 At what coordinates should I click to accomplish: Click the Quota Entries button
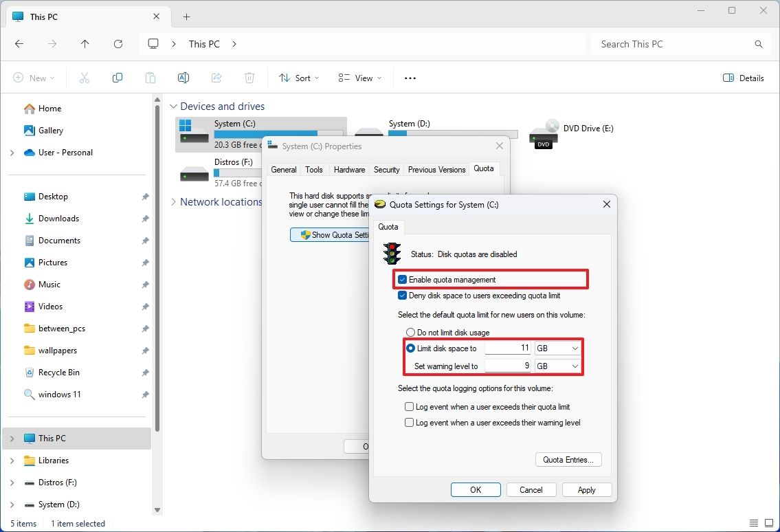(x=568, y=459)
